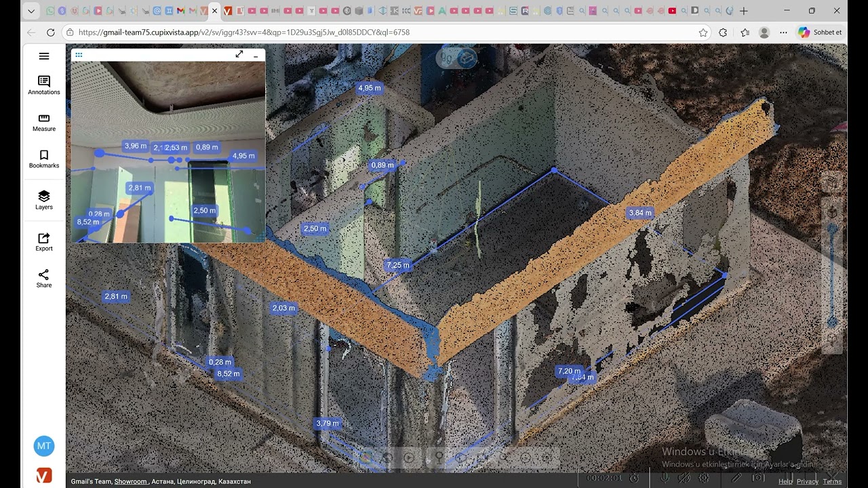This screenshot has width=868, height=488.
Task: Toggle the 3D view icon at top center
Action: [x=467, y=59]
